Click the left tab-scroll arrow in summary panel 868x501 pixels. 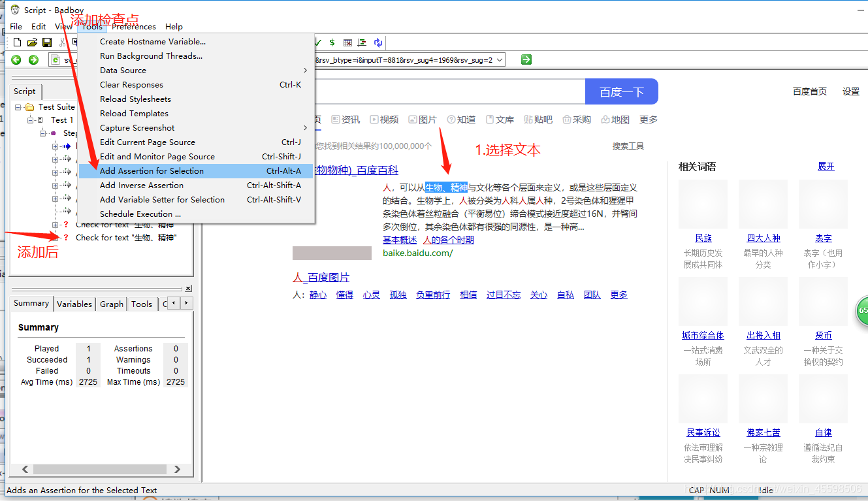tap(175, 303)
